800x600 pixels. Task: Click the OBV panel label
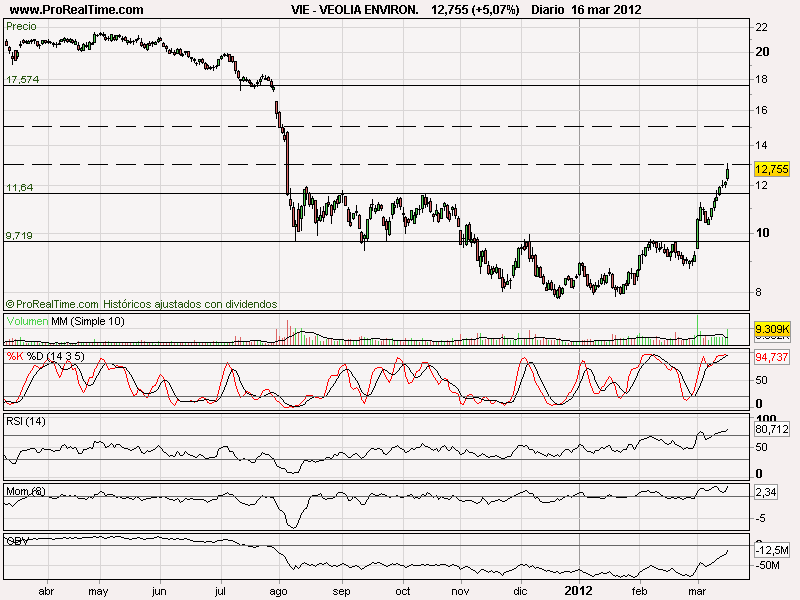(x=17, y=541)
